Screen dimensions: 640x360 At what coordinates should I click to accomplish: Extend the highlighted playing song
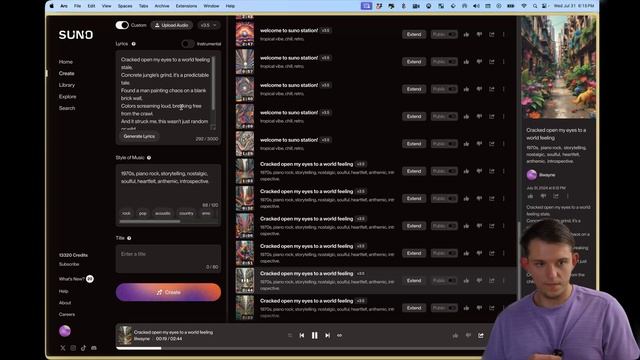[414, 280]
